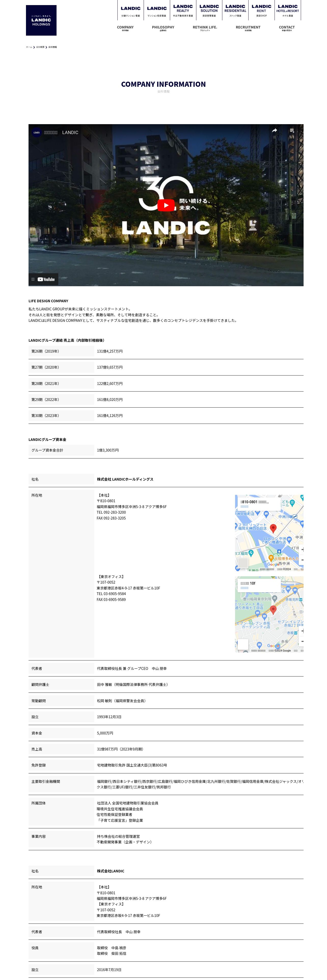327x980 pixels.
Task: Click LIFE DESIGN COMPANY heading
Action: [48, 301]
